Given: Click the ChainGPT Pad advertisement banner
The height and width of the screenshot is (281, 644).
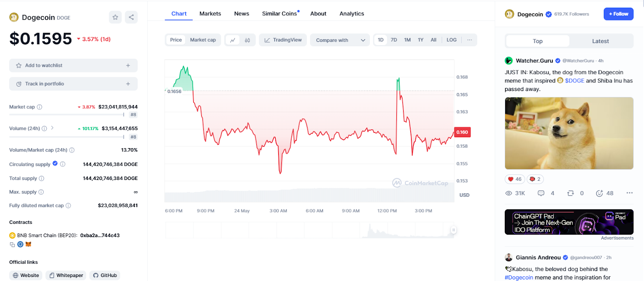Looking at the screenshot, I should coord(569,222).
